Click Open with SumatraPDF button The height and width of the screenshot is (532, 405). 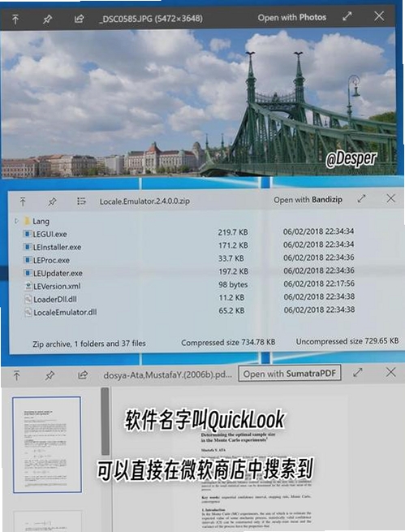point(290,374)
